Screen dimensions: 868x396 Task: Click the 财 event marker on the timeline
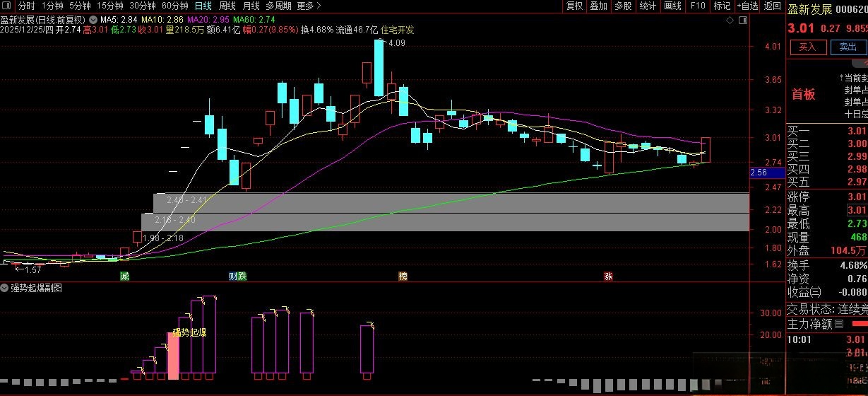(232, 276)
